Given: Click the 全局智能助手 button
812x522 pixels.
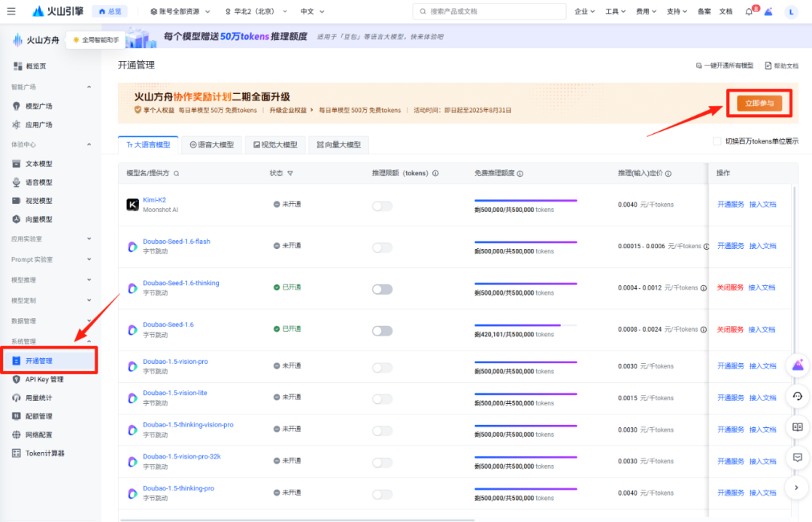Looking at the screenshot, I should [x=95, y=40].
